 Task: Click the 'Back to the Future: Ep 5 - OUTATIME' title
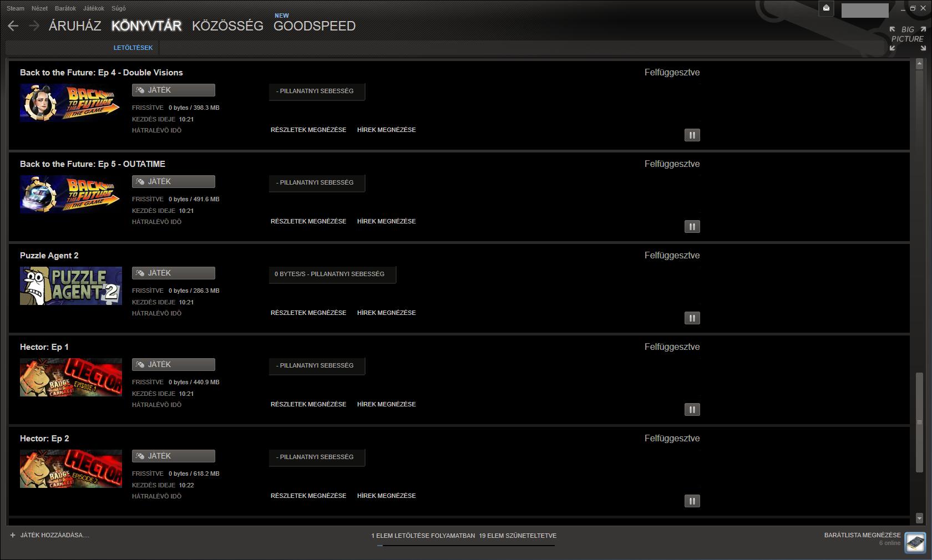pos(93,164)
